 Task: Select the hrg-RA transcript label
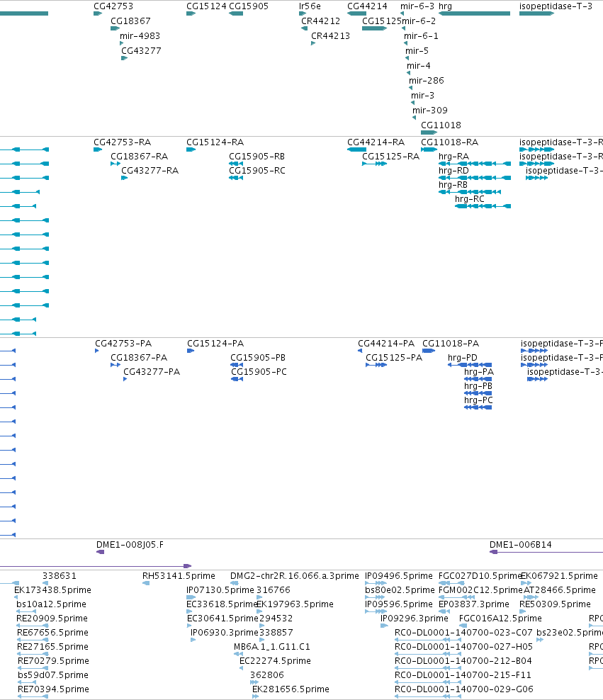tap(454, 157)
